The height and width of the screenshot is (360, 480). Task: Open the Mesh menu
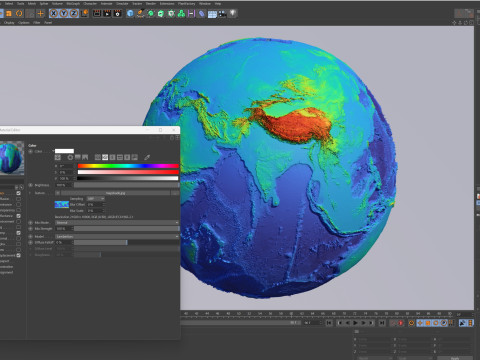(32, 3)
